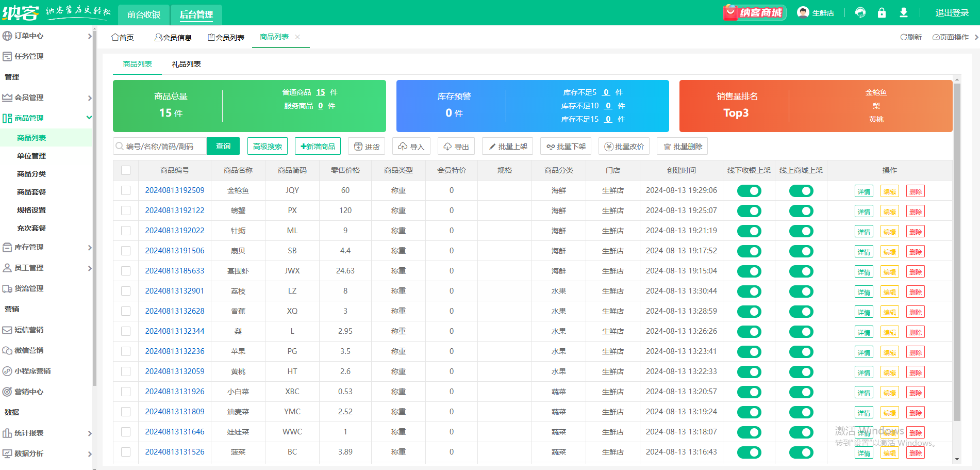Click the 统计报表 chart icon
The height and width of the screenshot is (470, 980).
pyautogui.click(x=7, y=433)
